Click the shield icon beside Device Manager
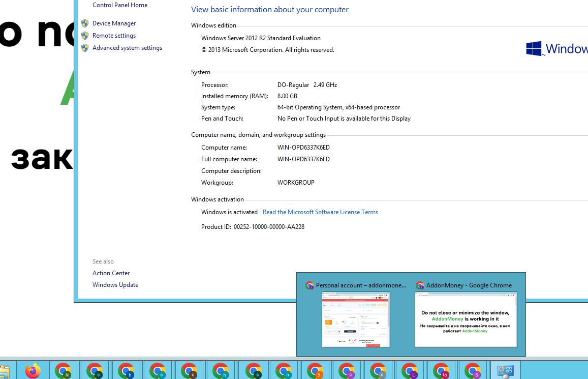588x379 pixels. click(85, 23)
